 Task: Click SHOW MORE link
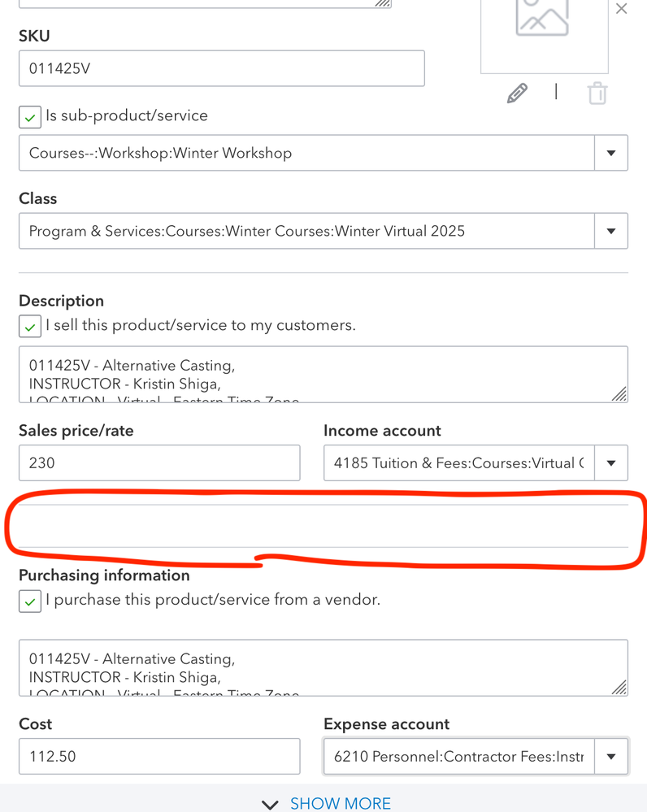pos(340,803)
